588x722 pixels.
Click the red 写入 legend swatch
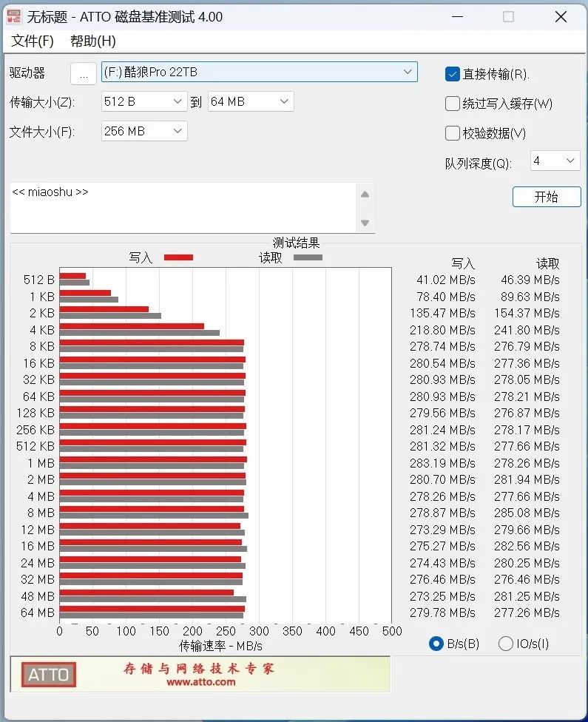(x=179, y=257)
